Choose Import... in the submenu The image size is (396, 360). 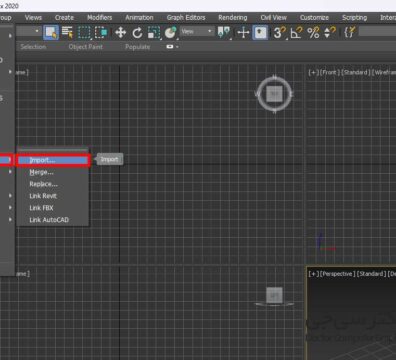[x=53, y=160]
